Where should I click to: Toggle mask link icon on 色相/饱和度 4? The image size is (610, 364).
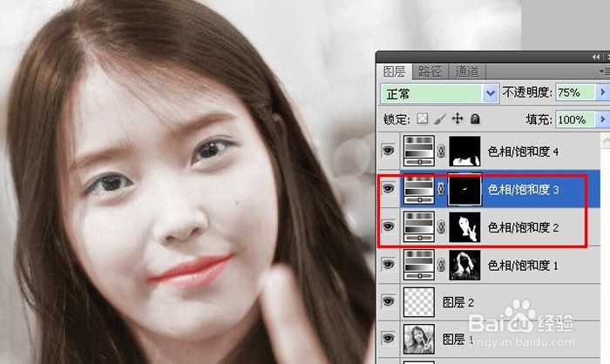coord(441,151)
